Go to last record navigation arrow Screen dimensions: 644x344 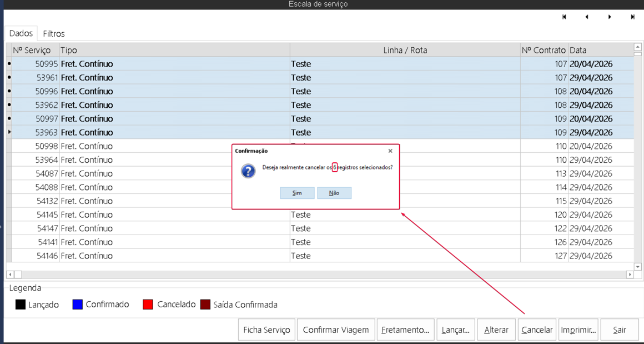click(x=632, y=17)
